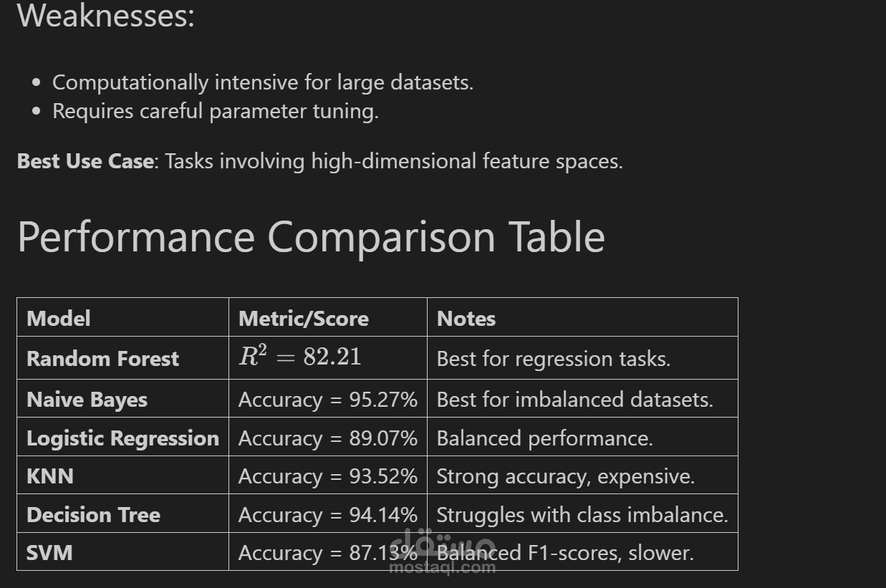
Task: Click the 'Computationally intensive' bullet item
Action: coord(263,82)
